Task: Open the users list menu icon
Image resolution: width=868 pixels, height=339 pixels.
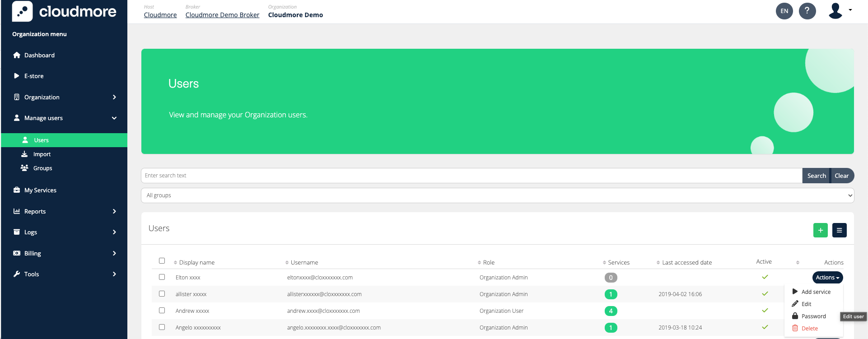Action: (x=839, y=230)
